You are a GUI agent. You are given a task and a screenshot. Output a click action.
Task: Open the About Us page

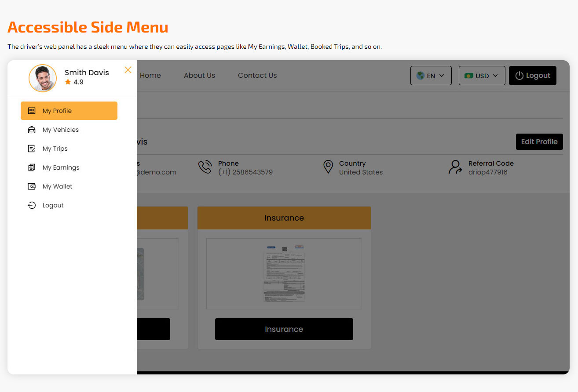(199, 75)
